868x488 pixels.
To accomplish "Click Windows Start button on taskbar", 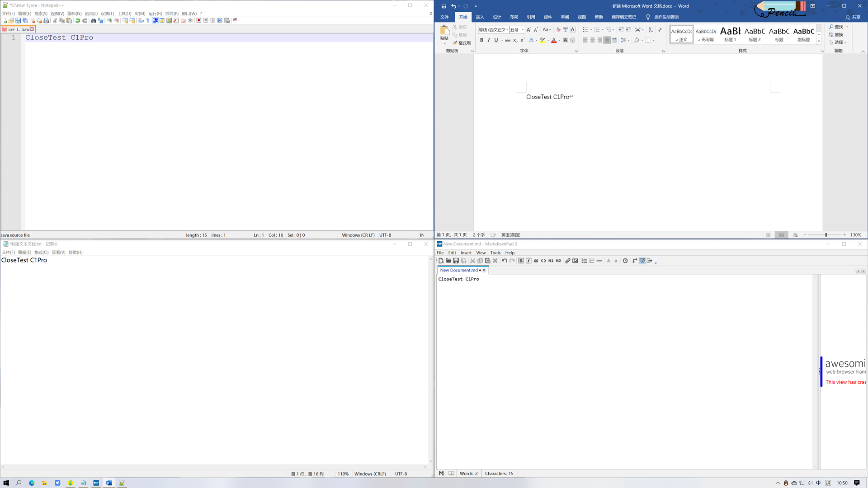I will 6,483.
